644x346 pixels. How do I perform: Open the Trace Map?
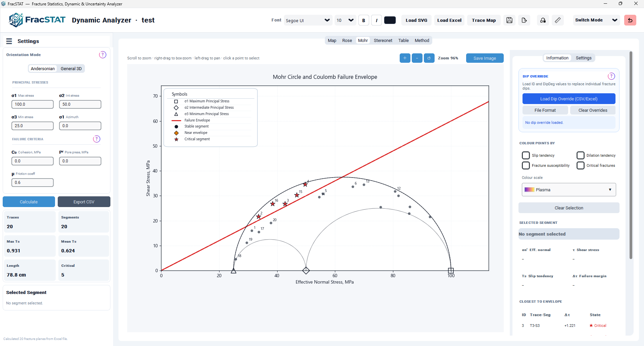[x=484, y=20]
